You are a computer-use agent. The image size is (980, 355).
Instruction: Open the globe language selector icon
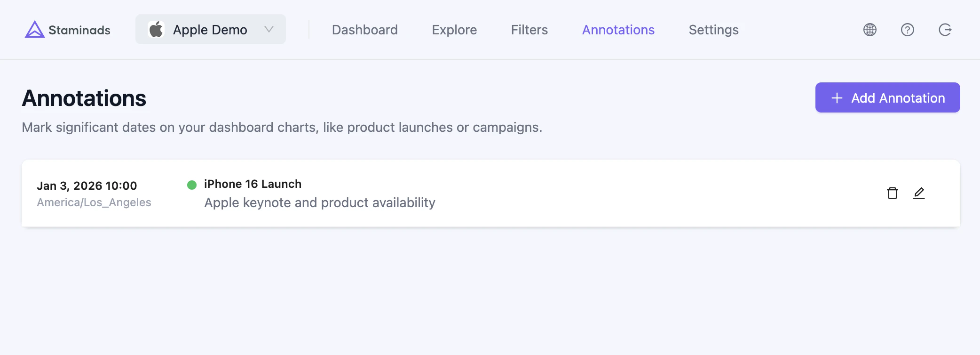click(x=870, y=30)
